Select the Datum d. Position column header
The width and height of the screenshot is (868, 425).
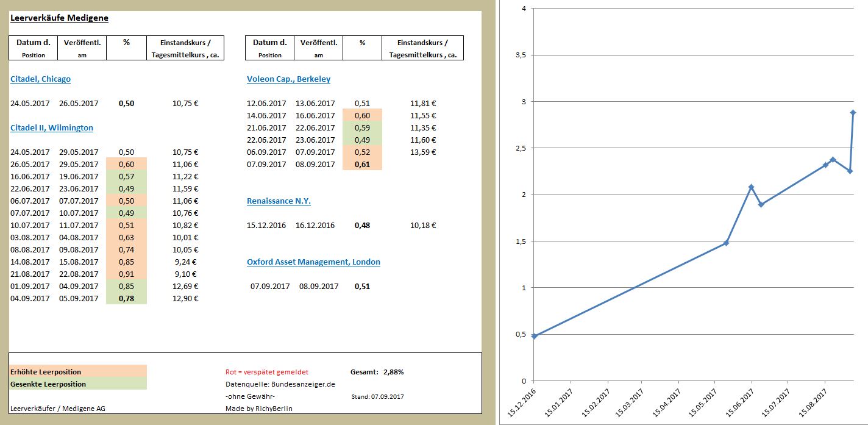click(x=32, y=48)
